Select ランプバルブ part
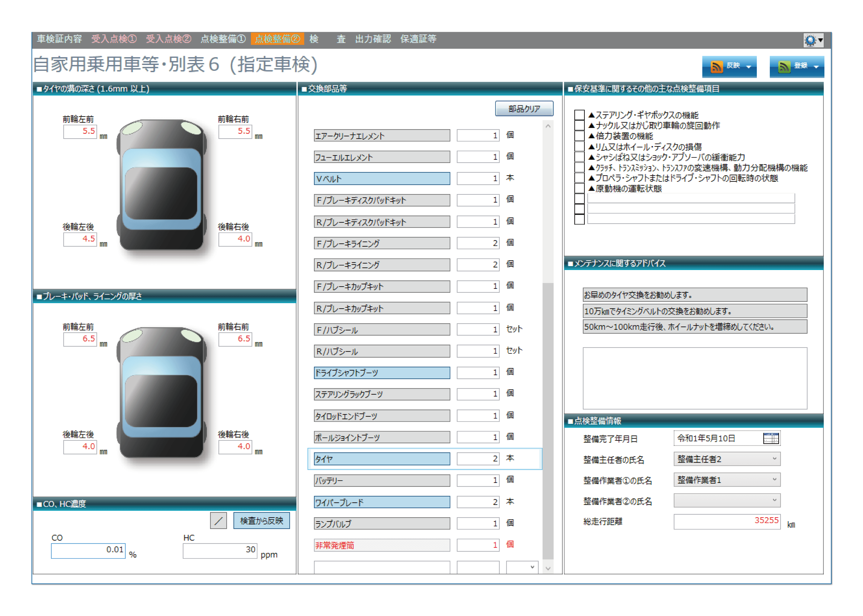Viewport: 863px width, 616px height. pos(382,523)
